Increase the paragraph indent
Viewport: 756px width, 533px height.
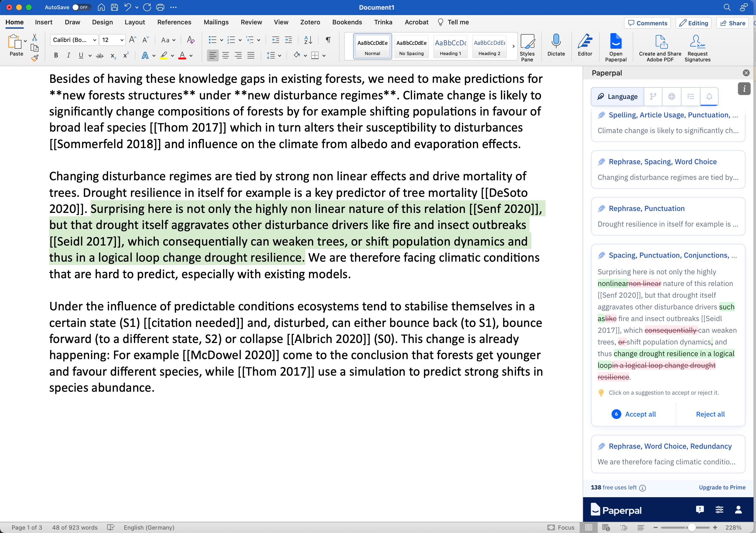click(288, 40)
